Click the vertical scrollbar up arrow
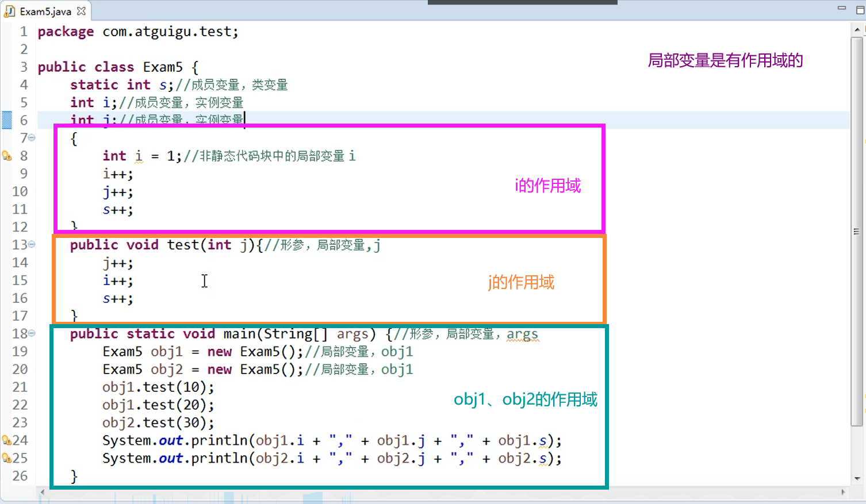The image size is (866, 504). point(857,29)
